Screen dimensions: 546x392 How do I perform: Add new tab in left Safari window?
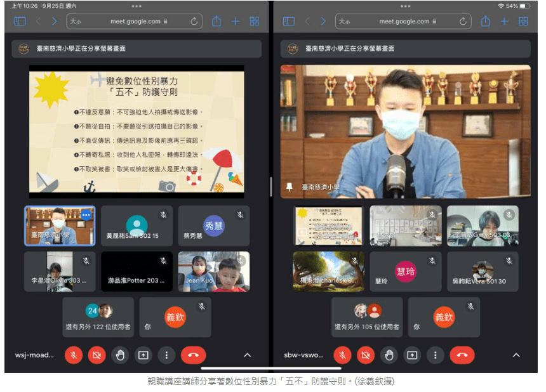(x=236, y=22)
